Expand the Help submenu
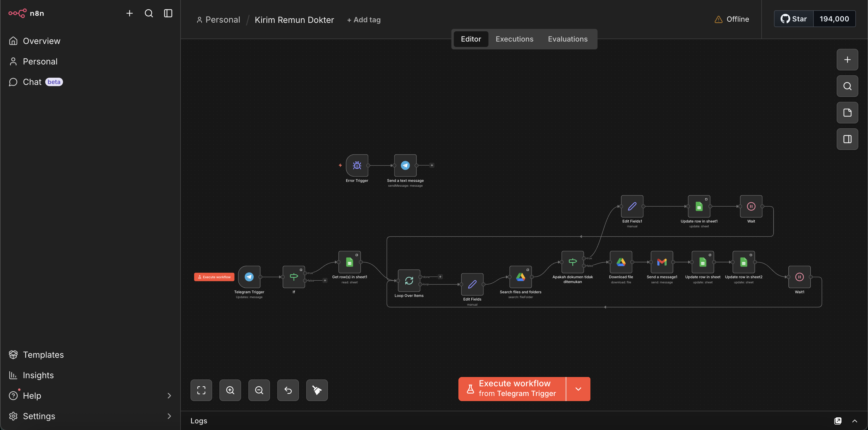This screenshot has height=430, width=868. point(169,396)
